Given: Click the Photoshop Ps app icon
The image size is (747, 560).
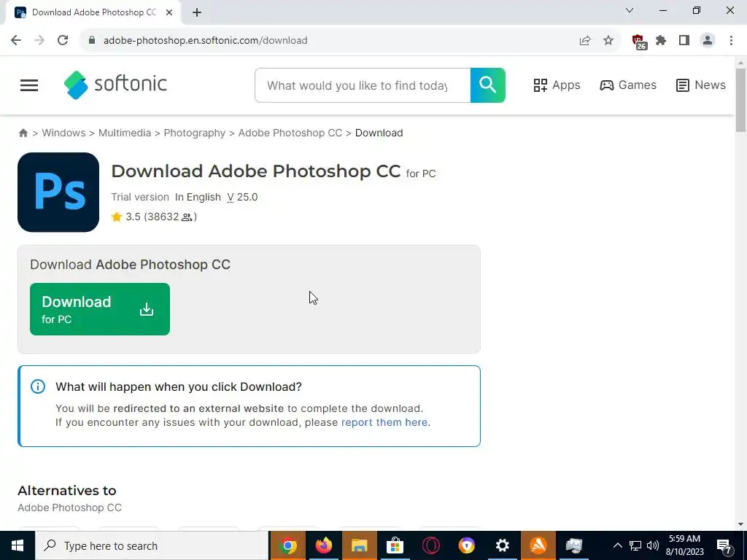Looking at the screenshot, I should 58,192.
